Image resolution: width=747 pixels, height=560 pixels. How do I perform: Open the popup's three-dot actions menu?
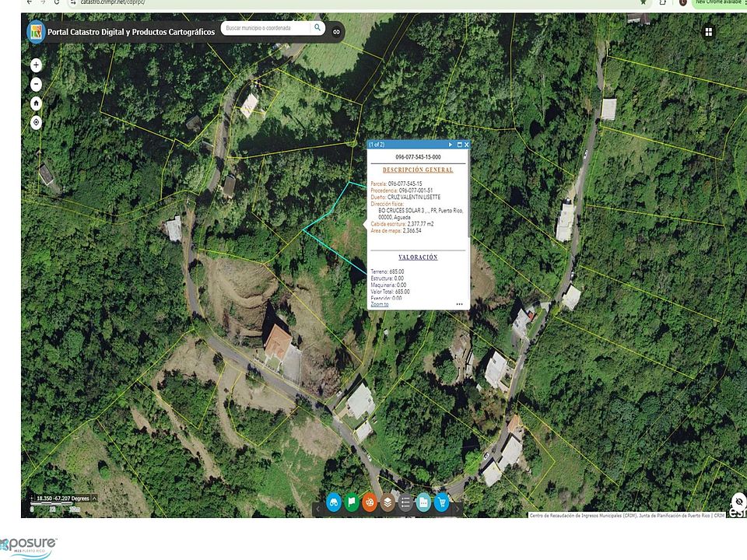[459, 304]
